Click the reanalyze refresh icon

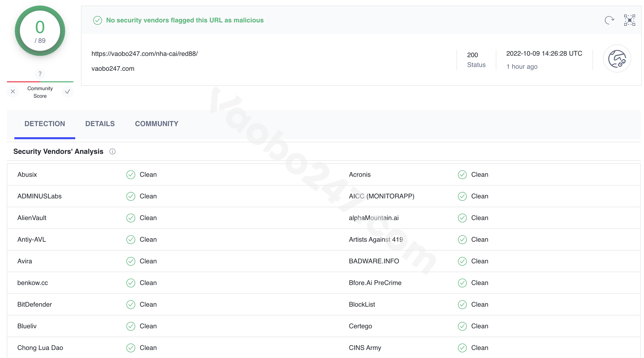click(x=609, y=20)
